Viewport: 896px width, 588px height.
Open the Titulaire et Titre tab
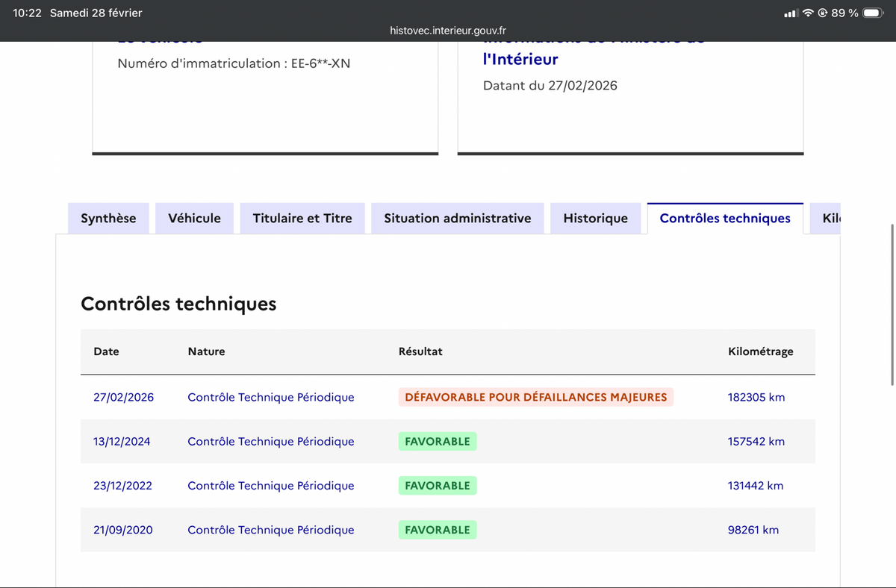click(x=302, y=218)
